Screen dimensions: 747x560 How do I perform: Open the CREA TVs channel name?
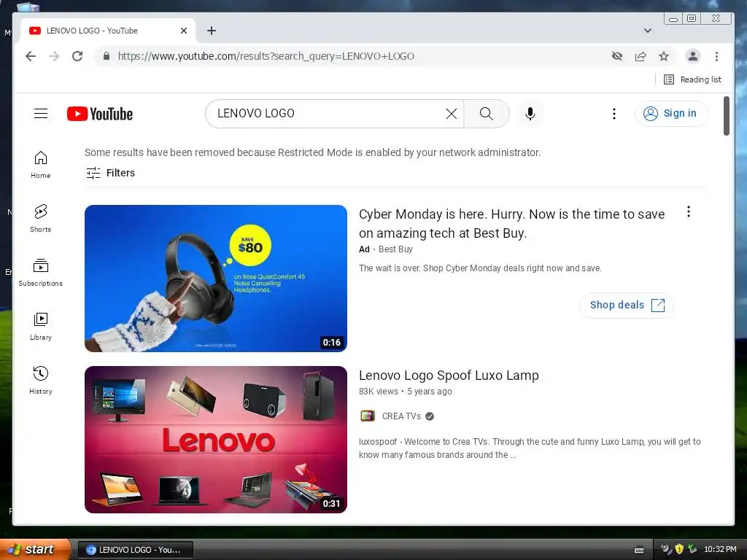click(401, 416)
